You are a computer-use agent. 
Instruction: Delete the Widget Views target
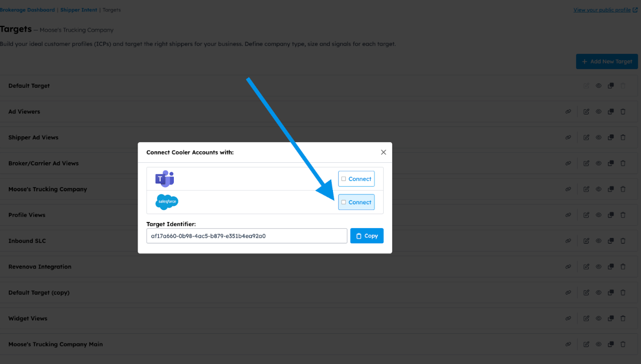point(623,318)
